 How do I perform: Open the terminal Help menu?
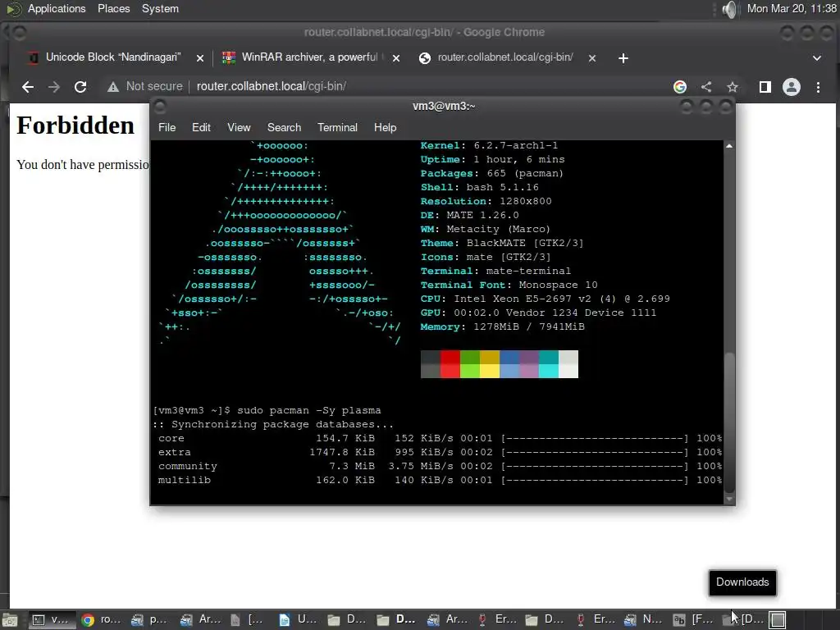[x=385, y=127]
